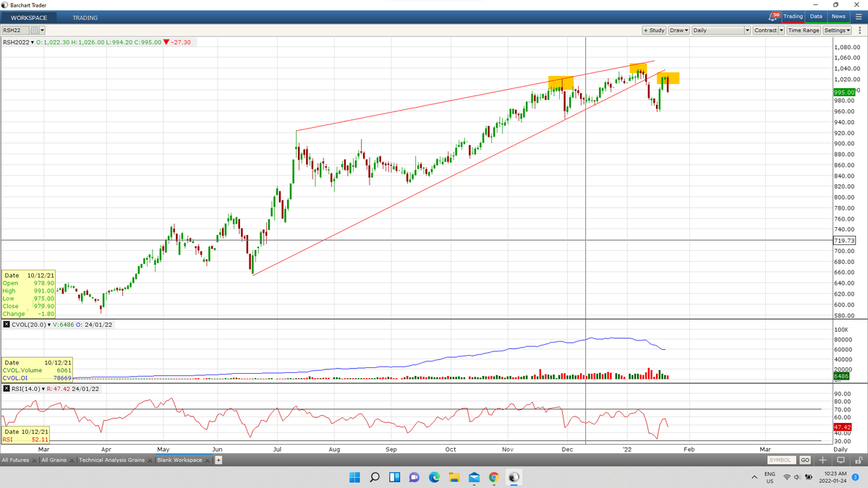868x488 pixels.
Task: Open Google Chrome from the taskbar
Action: click(493, 477)
